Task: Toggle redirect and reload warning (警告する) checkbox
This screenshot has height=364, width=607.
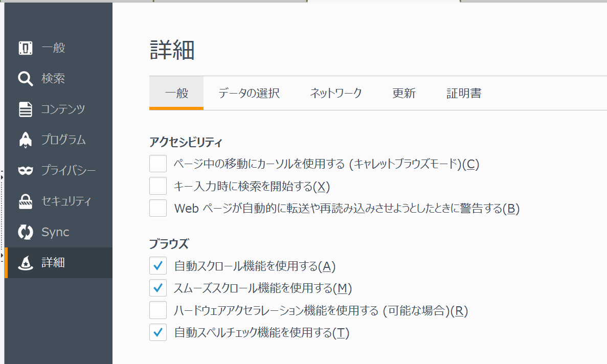Action: 158,209
